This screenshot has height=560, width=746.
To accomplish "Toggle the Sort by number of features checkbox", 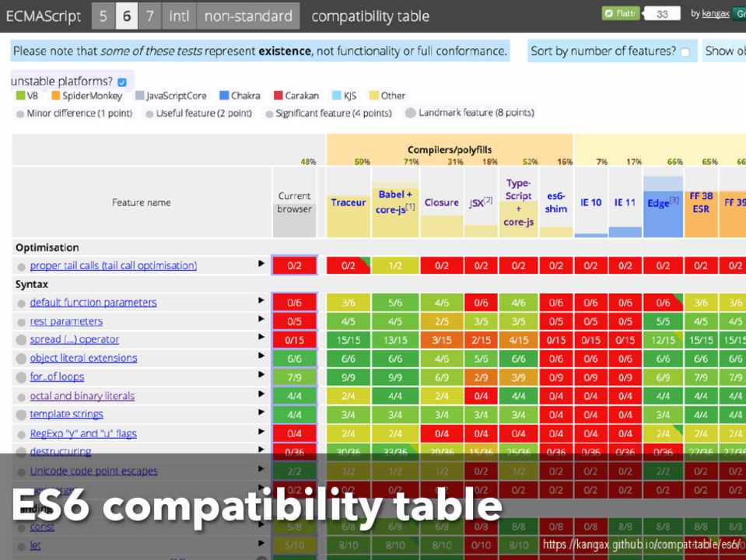I will (685, 52).
